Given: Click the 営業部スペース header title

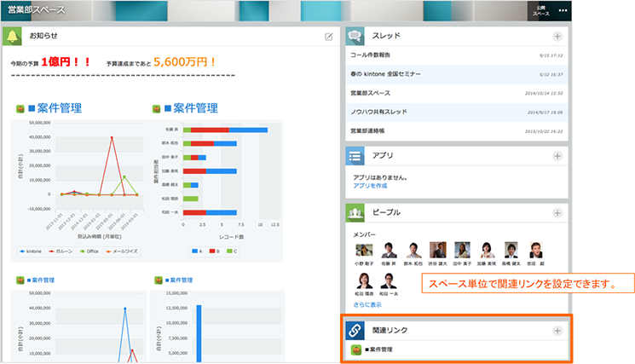Looking at the screenshot, I should [37, 9].
